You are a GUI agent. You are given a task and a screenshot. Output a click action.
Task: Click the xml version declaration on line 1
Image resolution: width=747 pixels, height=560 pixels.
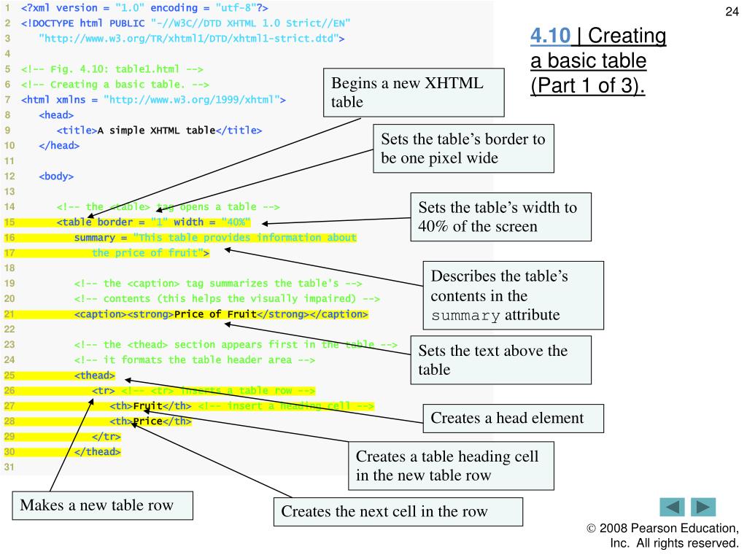(144, 8)
